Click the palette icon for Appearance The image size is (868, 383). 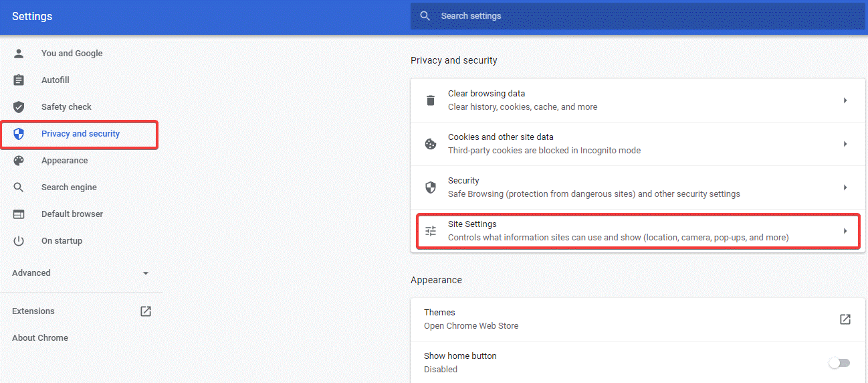[19, 161]
